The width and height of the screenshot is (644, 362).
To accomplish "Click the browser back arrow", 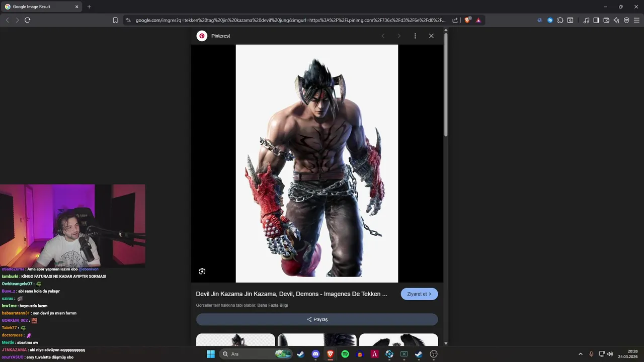I will coord(7,20).
